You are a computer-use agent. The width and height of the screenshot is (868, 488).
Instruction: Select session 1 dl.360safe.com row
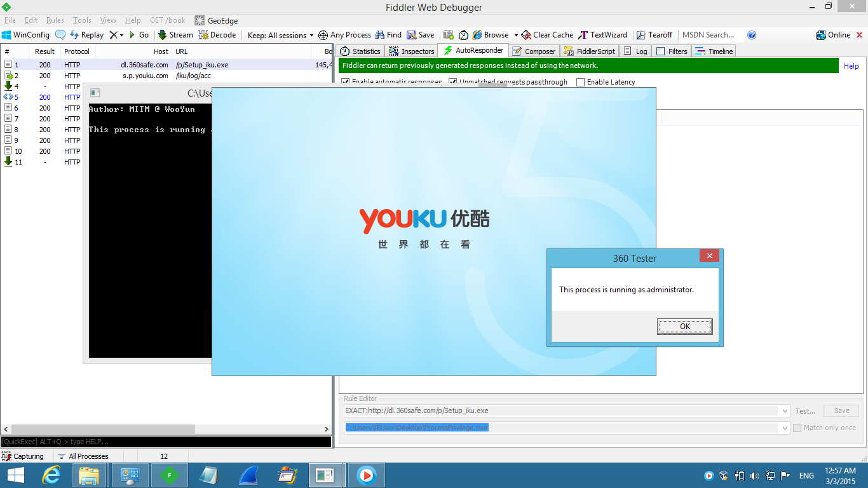(x=166, y=65)
